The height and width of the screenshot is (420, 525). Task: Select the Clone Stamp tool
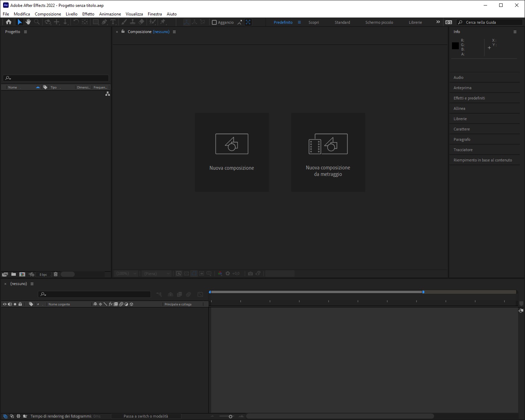coord(133,22)
